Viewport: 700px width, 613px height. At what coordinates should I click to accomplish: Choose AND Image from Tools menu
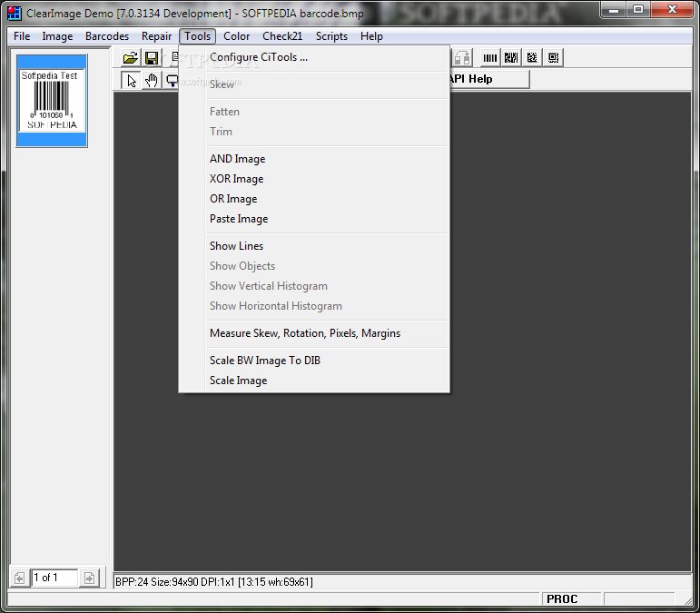[x=314, y=159]
